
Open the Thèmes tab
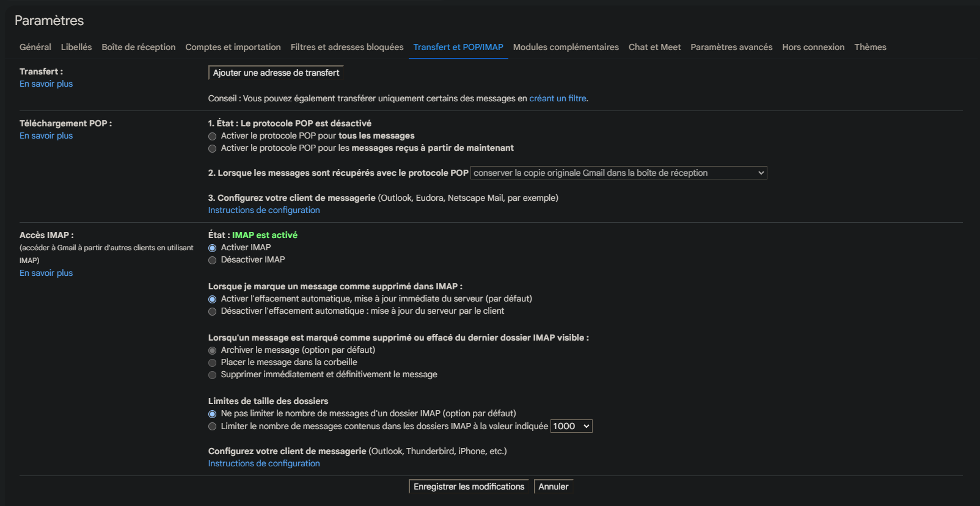click(x=870, y=47)
